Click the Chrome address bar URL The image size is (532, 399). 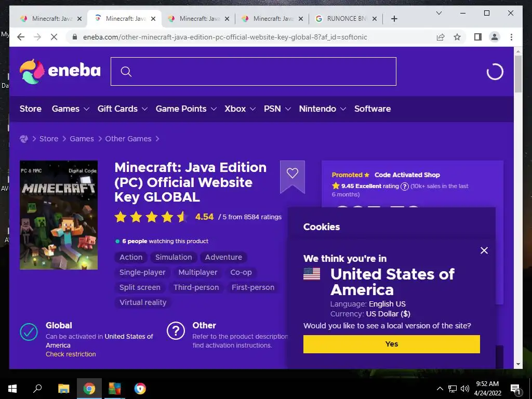point(225,37)
